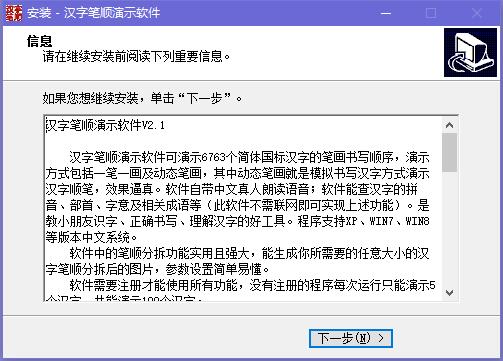Click the scrollbar down arrow
Screen dimensions: 503x361
(449, 293)
